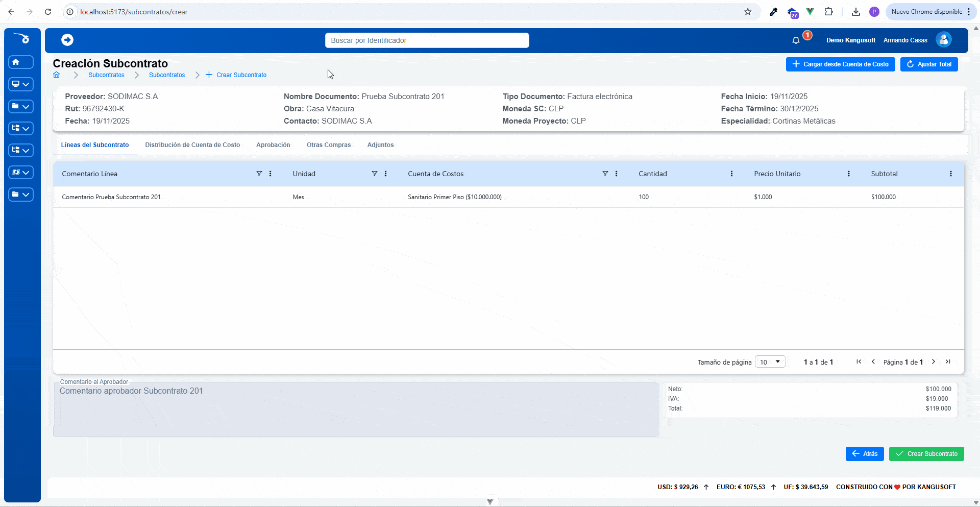980x507 pixels.
Task: Open the notifications bell
Action: (x=796, y=40)
